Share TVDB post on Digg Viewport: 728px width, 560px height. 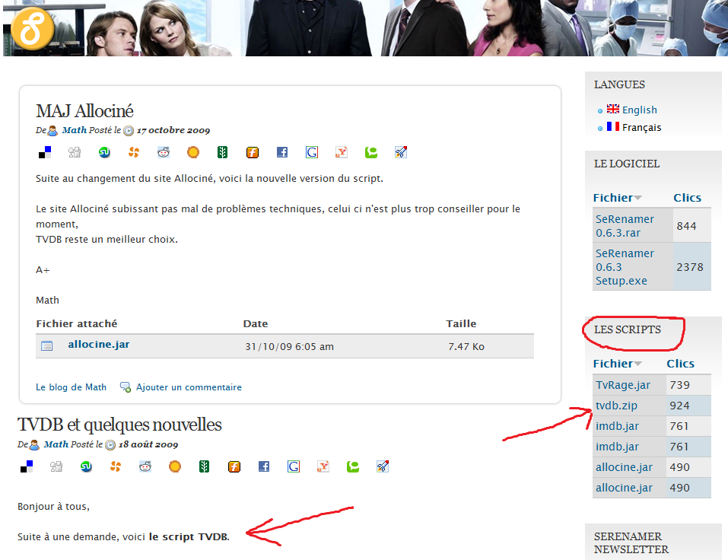pos(56,466)
